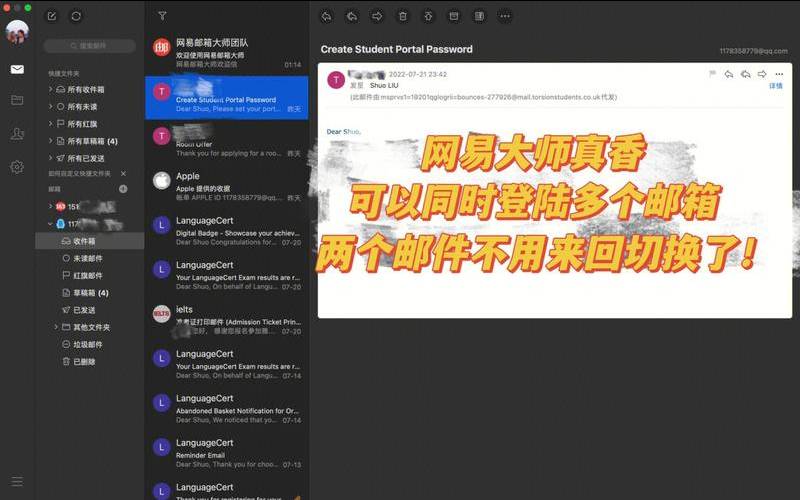The height and width of the screenshot is (500, 800).
Task: Click the reading pane layout icon
Action: [479, 16]
